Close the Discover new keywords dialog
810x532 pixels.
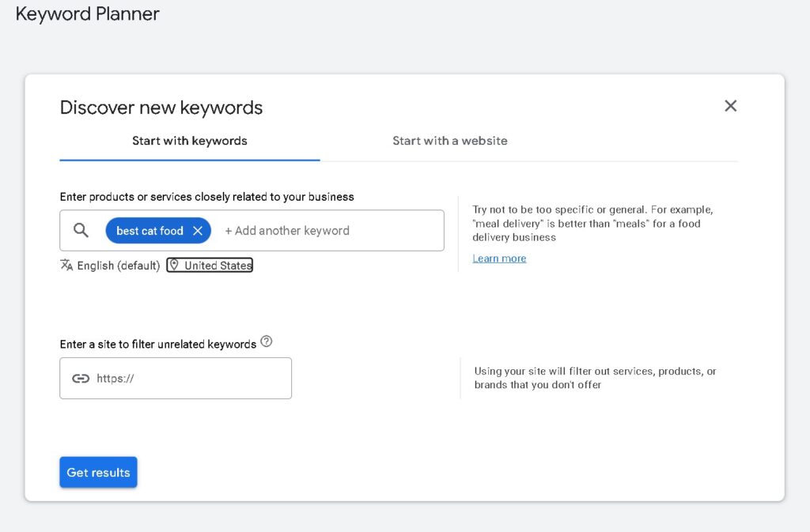tap(730, 106)
